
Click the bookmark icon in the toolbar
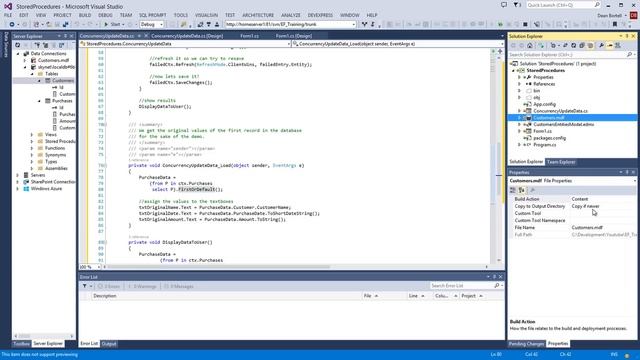point(615,24)
